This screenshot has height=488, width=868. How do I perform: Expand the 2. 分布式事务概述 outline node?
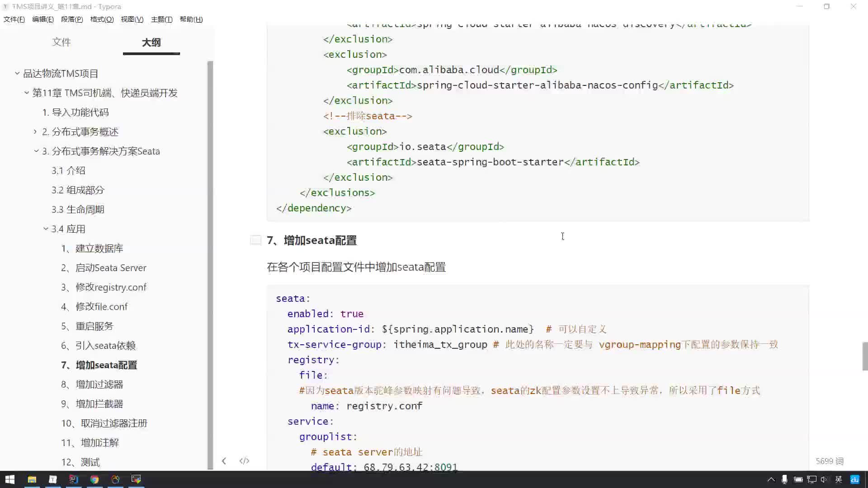coord(35,131)
